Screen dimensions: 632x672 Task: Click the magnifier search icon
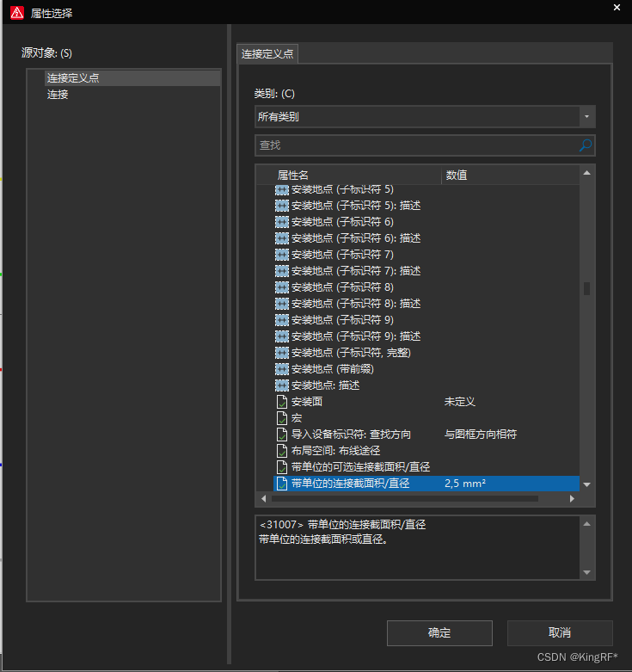(x=585, y=145)
